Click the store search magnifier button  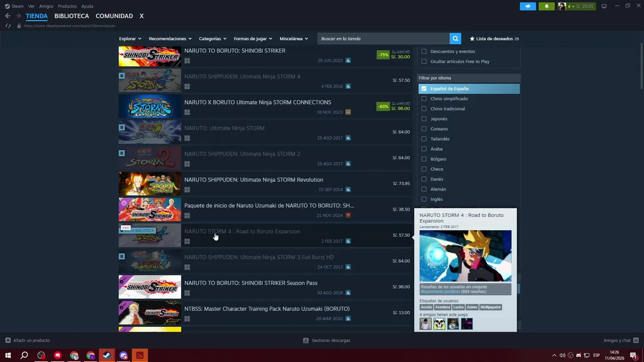point(455,39)
